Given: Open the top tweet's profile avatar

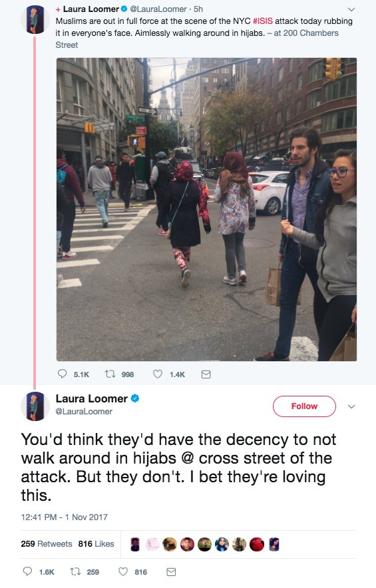Looking at the screenshot, I should pos(35,19).
